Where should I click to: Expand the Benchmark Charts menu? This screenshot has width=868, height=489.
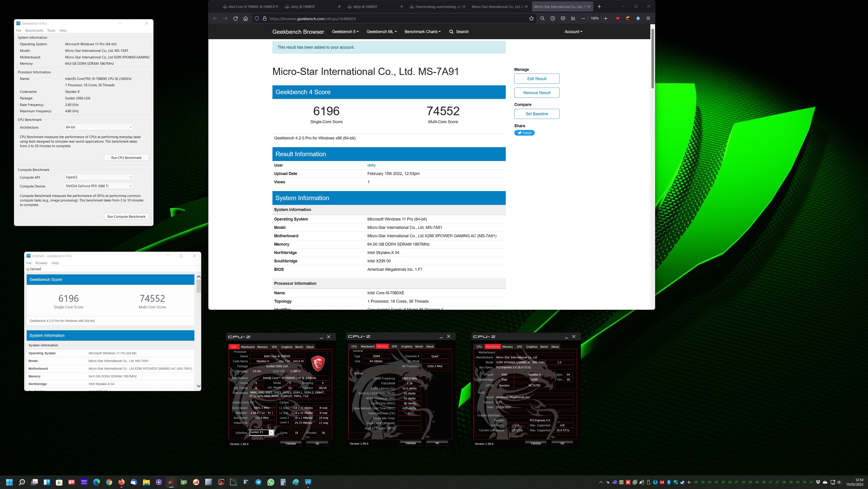422,32
